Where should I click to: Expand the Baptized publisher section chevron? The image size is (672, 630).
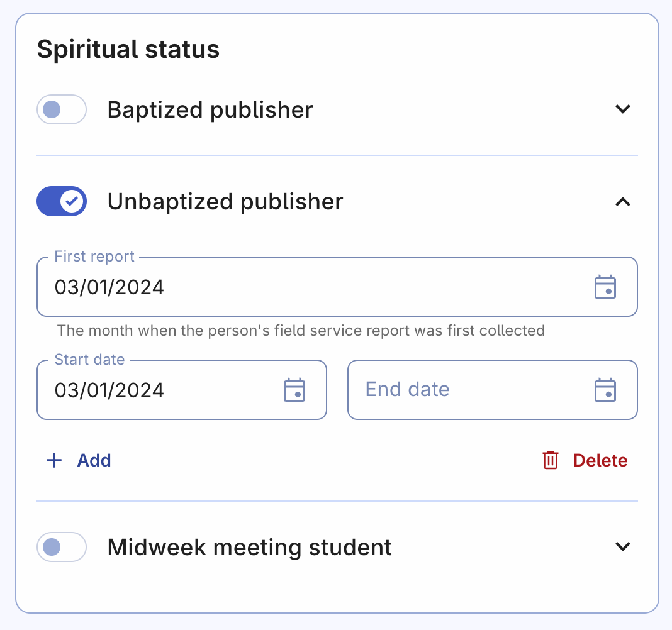(x=622, y=109)
